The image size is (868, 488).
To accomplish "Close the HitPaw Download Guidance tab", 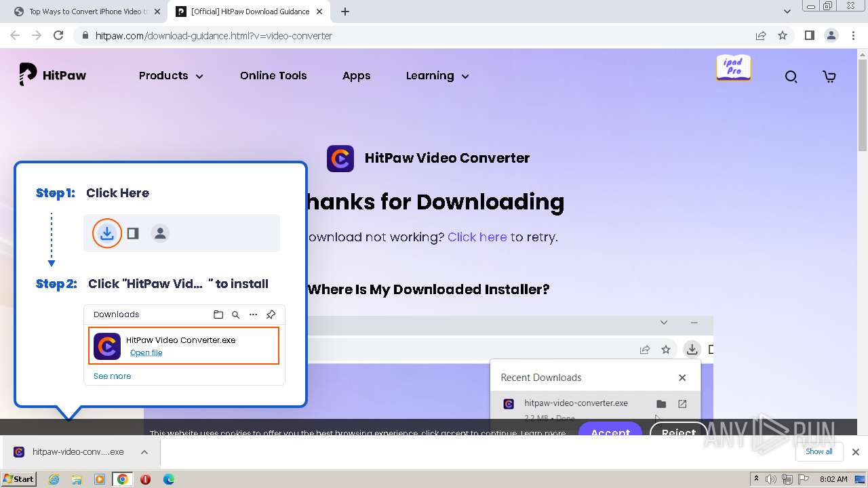I will [319, 12].
